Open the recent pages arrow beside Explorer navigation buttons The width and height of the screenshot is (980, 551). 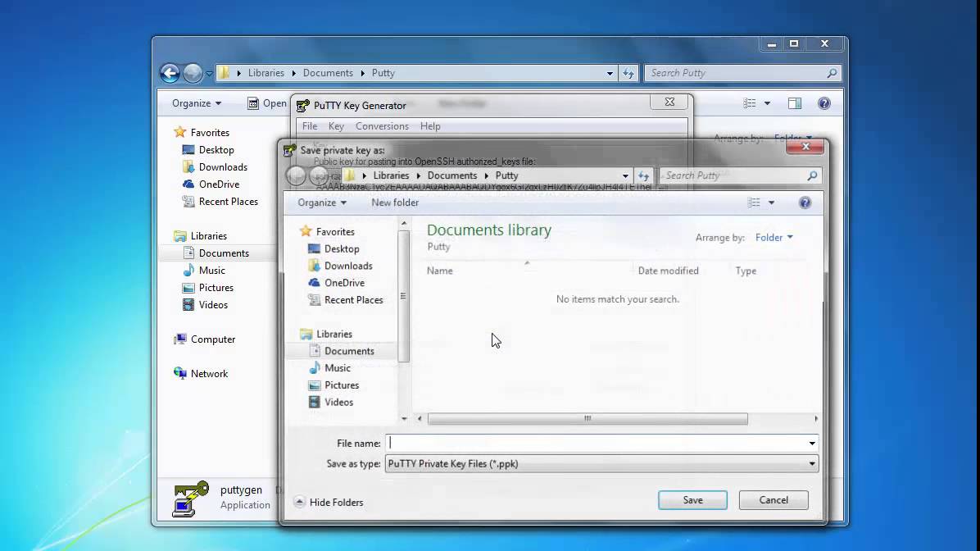point(210,74)
